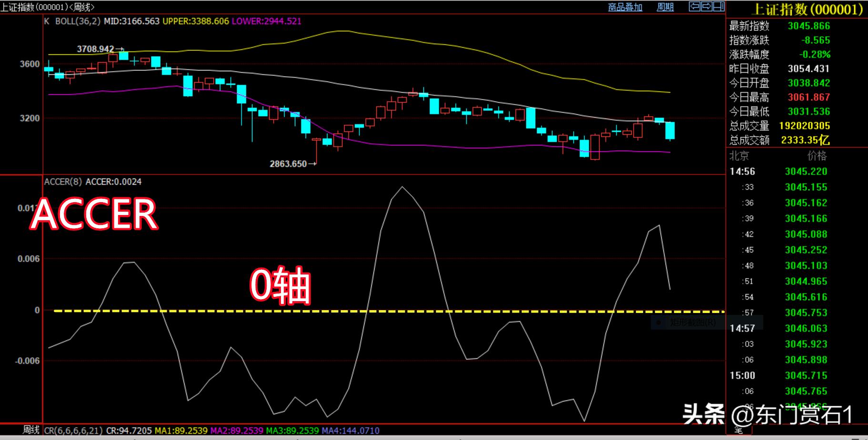The image size is (868, 440).
Task: Click the chart title 上证指数(000001)<周线>
Action: (48, 7)
